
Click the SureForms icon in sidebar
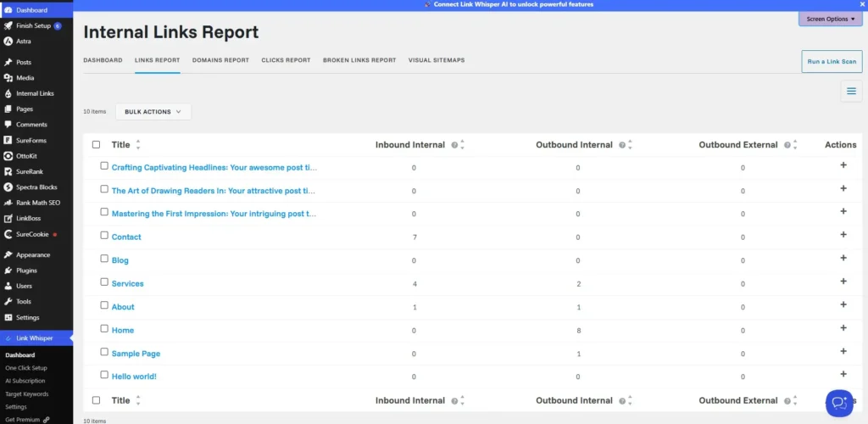8,141
